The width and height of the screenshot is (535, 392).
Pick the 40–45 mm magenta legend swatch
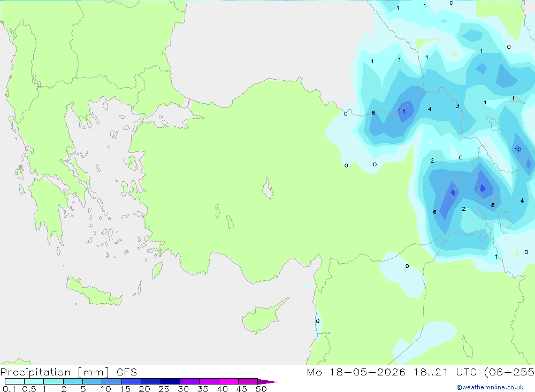point(228,381)
